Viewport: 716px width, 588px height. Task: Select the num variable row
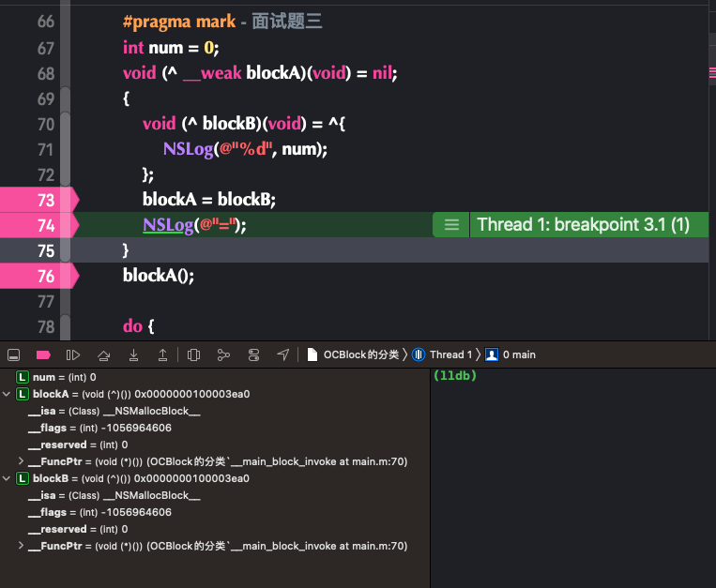[x=215, y=377]
